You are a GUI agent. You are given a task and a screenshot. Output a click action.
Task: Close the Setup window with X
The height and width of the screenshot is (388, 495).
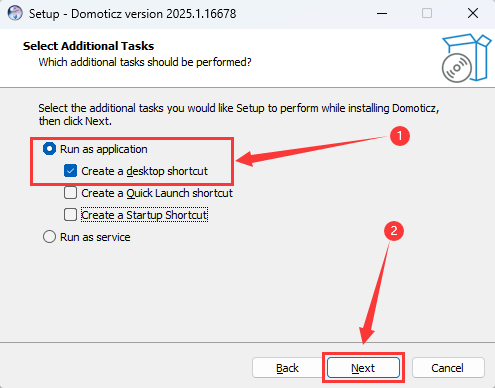(473, 13)
